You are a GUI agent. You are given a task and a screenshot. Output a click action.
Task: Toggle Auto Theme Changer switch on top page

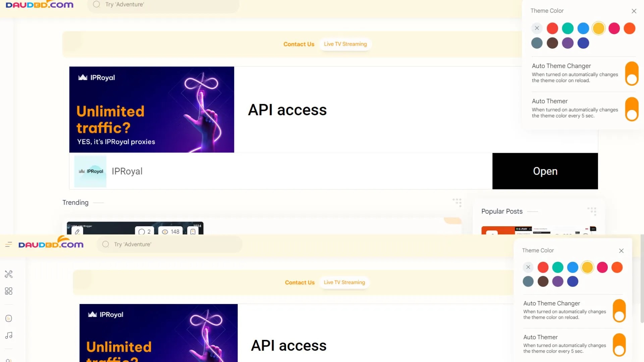(x=632, y=73)
